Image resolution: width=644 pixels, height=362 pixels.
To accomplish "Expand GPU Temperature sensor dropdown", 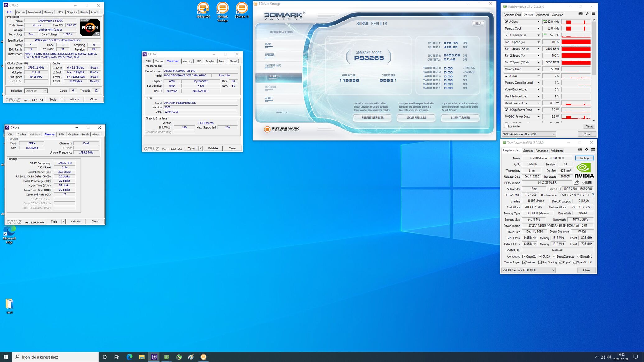I will [x=538, y=35].
